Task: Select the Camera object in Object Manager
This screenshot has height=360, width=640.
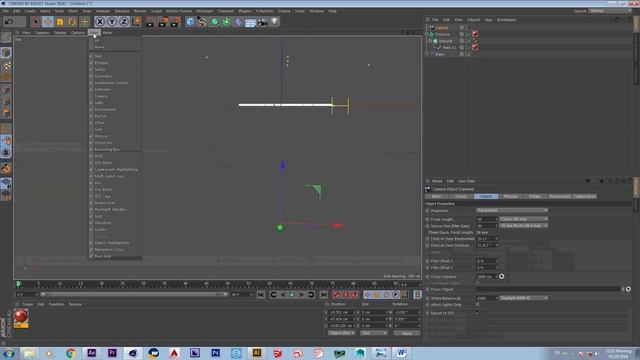Action: tap(442, 28)
